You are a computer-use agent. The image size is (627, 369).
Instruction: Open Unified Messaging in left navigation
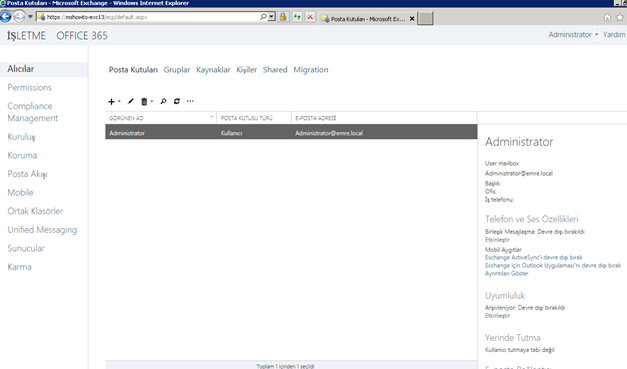(x=42, y=230)
